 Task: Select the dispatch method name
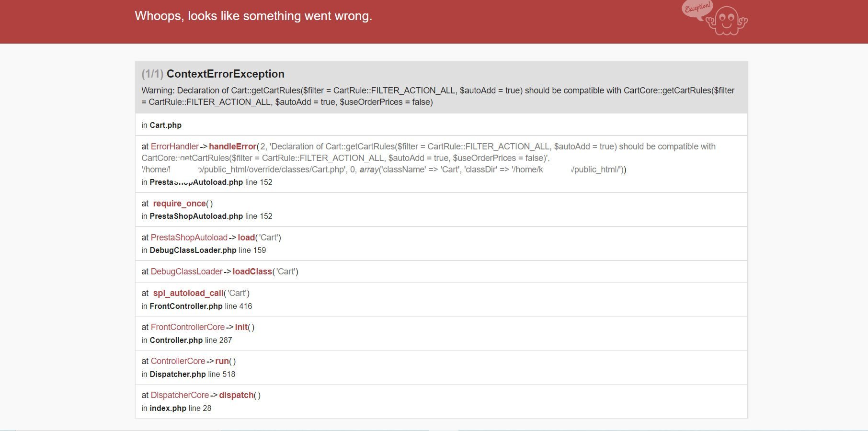pyautogui.click(x=236, y=395)
